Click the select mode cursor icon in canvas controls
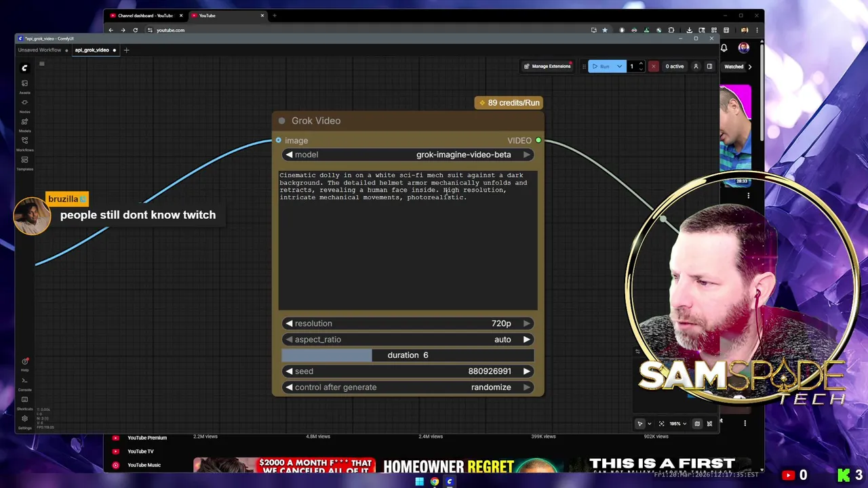This screenshot has width=868, height=488. [x=639, y=424]
